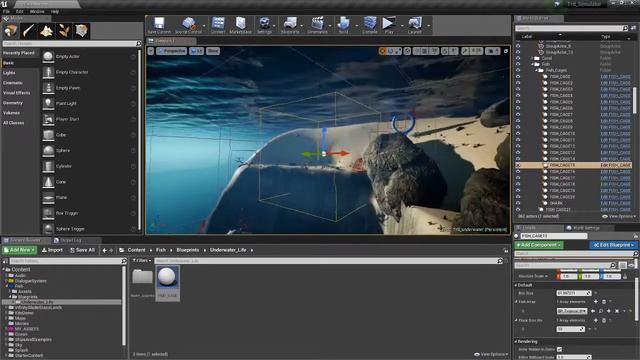Click the Add Component button
Image resolution: width=640 pixels, height=360 pixels.
538,245
